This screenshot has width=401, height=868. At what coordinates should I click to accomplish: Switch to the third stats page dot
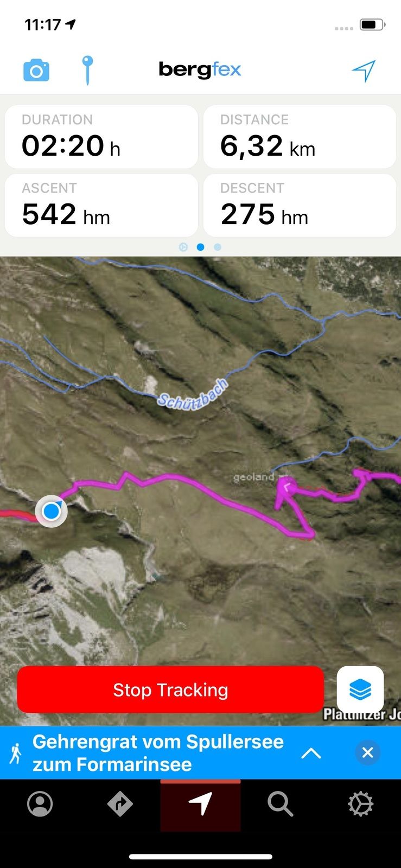218,247
